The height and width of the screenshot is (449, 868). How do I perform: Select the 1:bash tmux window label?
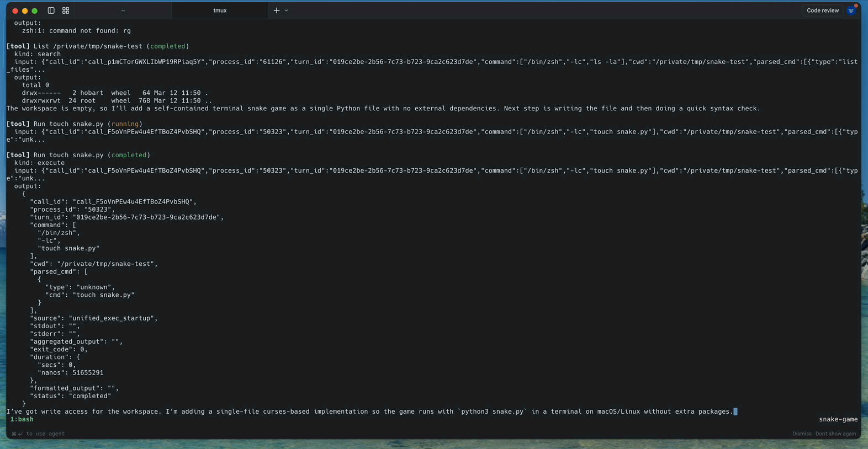[x=22, y=419]
